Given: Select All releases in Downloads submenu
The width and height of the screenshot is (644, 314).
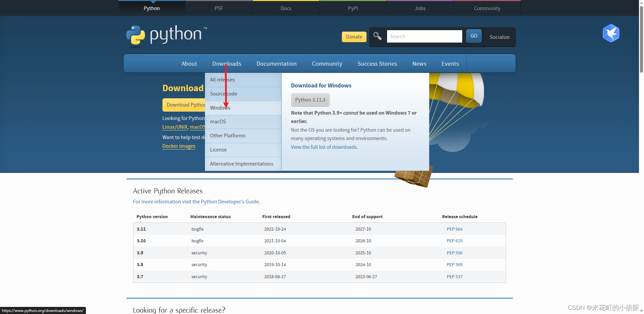Looking at the screenshot, I should pos(243,80).
